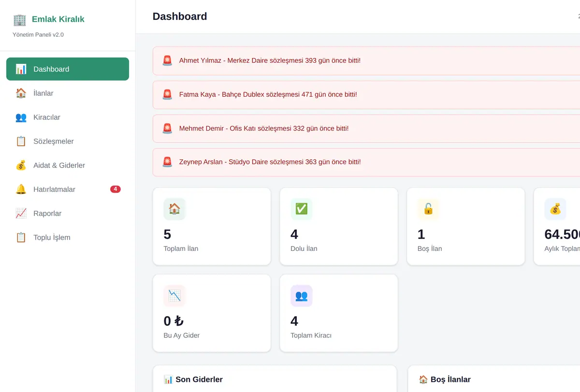Select Hatırlatmalar in the sidebar

coord(68,189)
